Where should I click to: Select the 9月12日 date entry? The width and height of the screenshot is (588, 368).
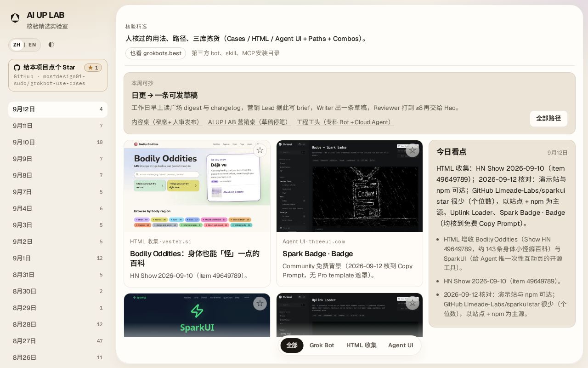[58, 109]
